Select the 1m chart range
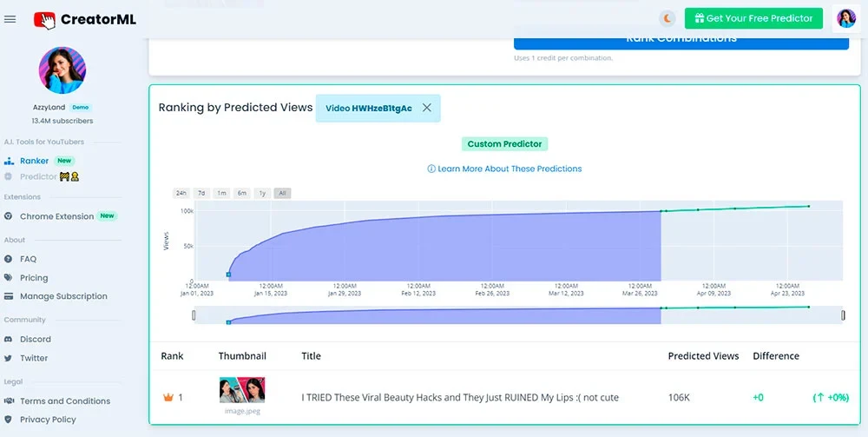 tap(221, 193)
